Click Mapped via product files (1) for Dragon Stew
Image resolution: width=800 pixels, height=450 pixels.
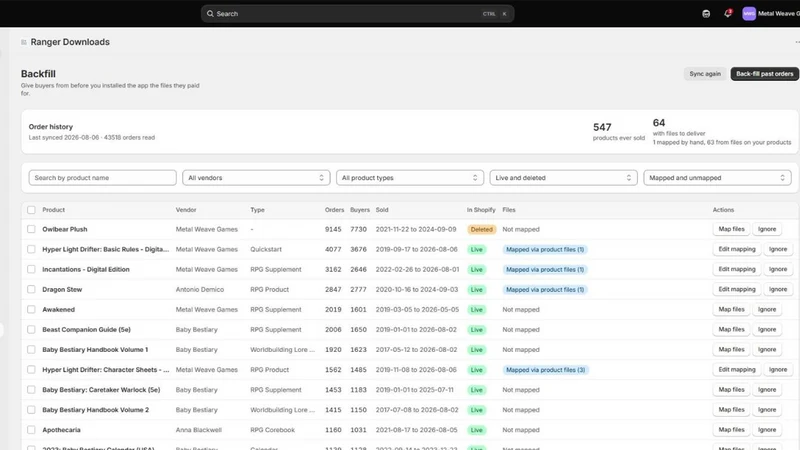coord(545,290)
